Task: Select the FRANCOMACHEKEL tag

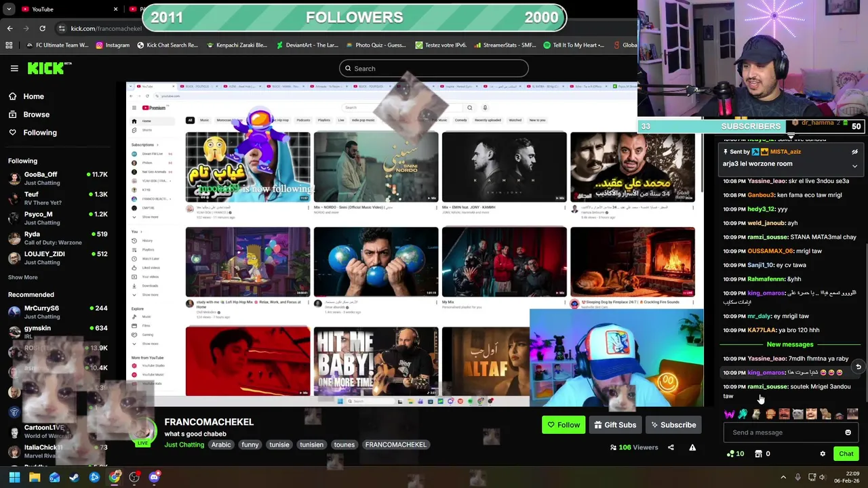Action: (396, 445)
